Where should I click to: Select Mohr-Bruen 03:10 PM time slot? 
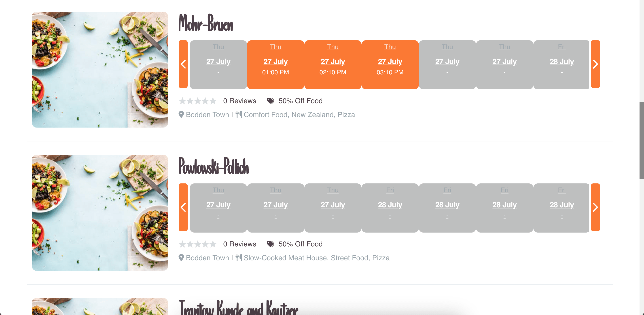(x=390, y=64)
